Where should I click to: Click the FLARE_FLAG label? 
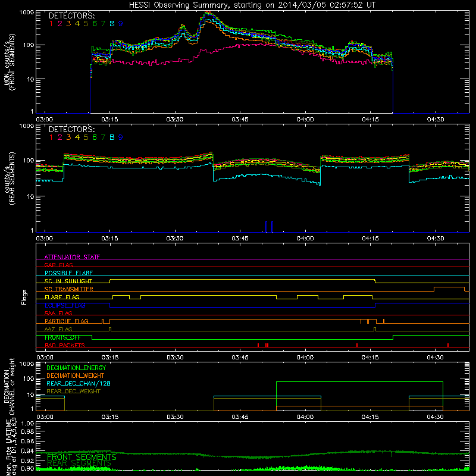click(62, 297)
